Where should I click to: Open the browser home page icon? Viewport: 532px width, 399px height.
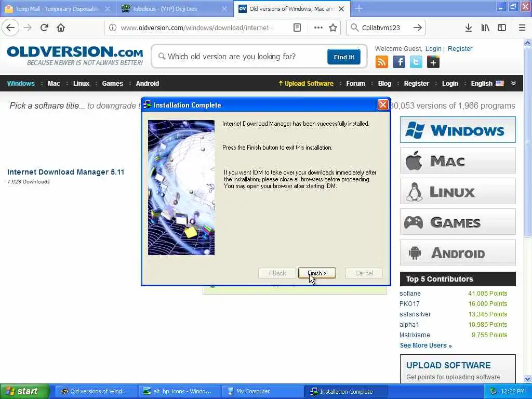tap(61, 28)
